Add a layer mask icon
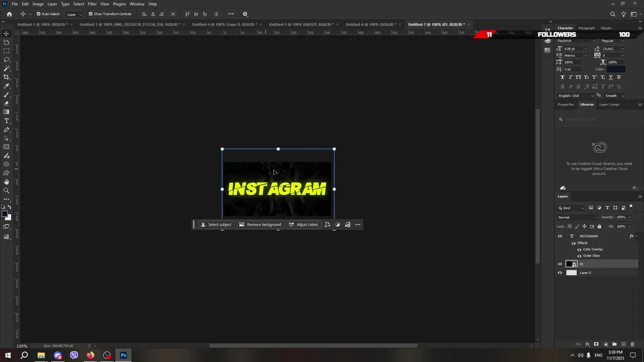 (596, 344)
